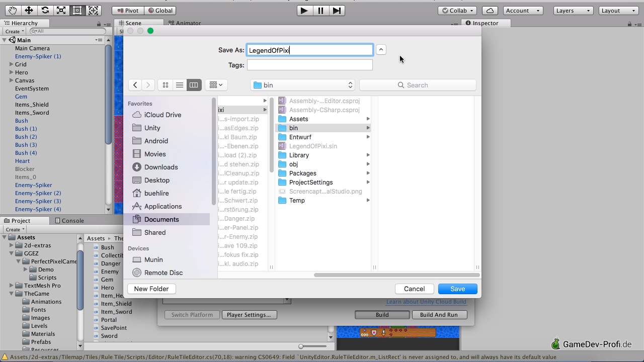
Task: Open the Cloud services icon
Action: 490,10
